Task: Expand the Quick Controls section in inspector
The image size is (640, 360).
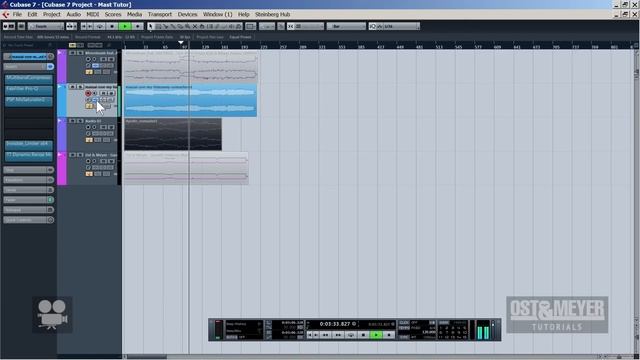Action: tap(25, 220)
